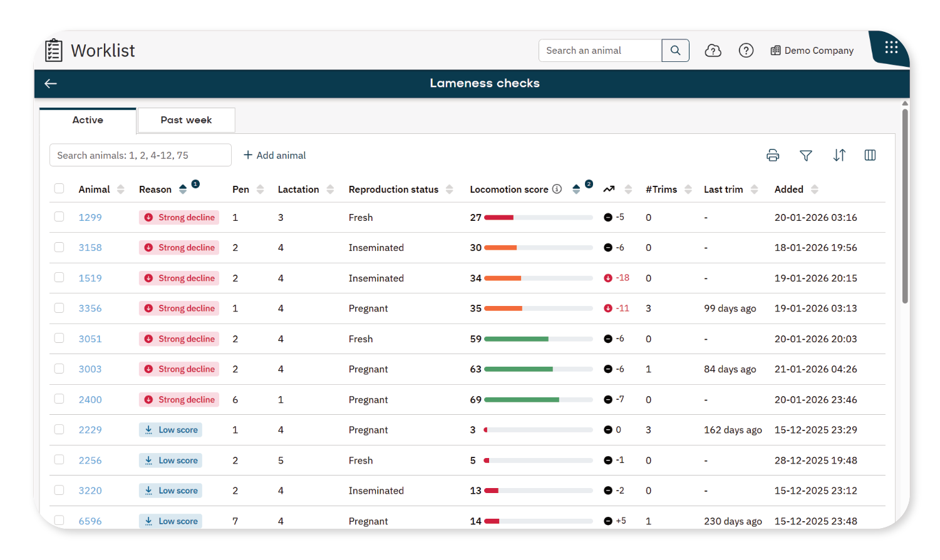Click the Strong decline badge for animal 3051
The height and width of the screenshot is (560, 940).
179,339
